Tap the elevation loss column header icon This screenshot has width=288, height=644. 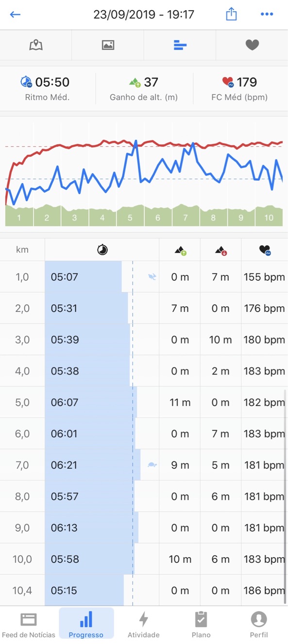tap(221, 251)
